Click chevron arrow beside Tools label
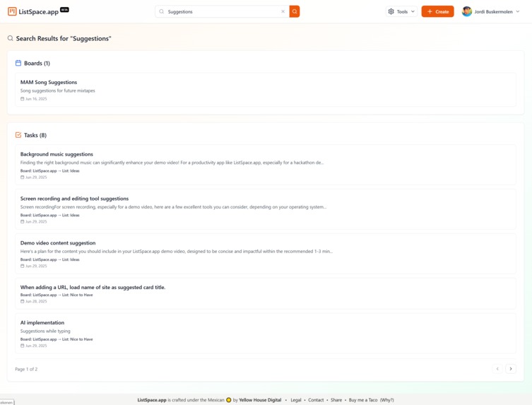Screen dimensions: 532x405 click(413, 11)
